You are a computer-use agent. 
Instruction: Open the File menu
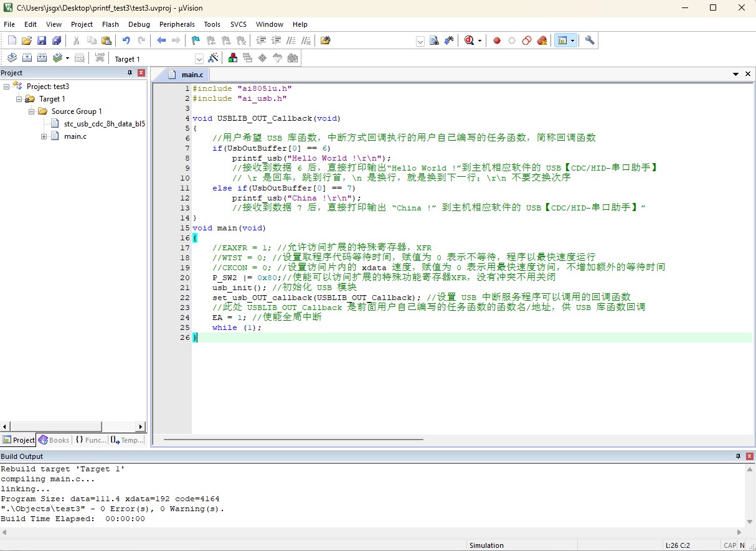9,24
